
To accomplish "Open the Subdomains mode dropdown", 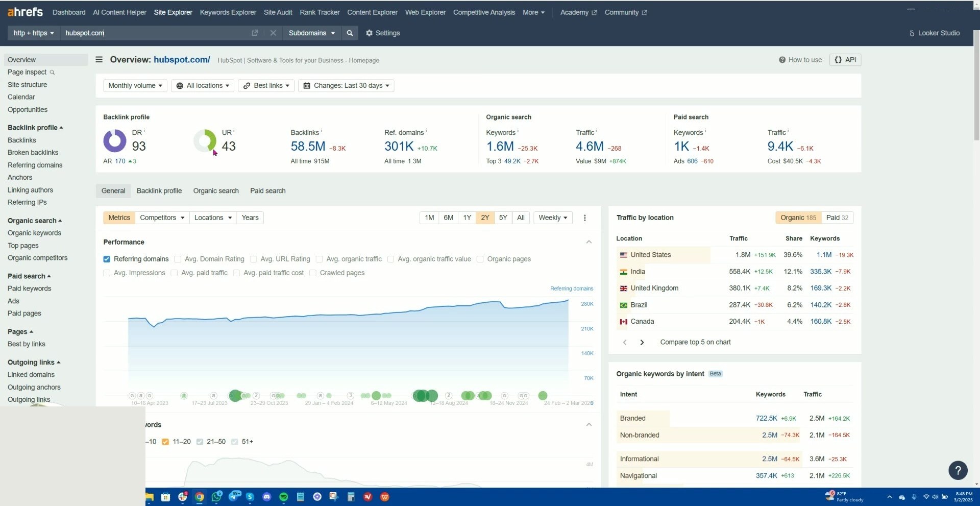I will tap(311, 33).
